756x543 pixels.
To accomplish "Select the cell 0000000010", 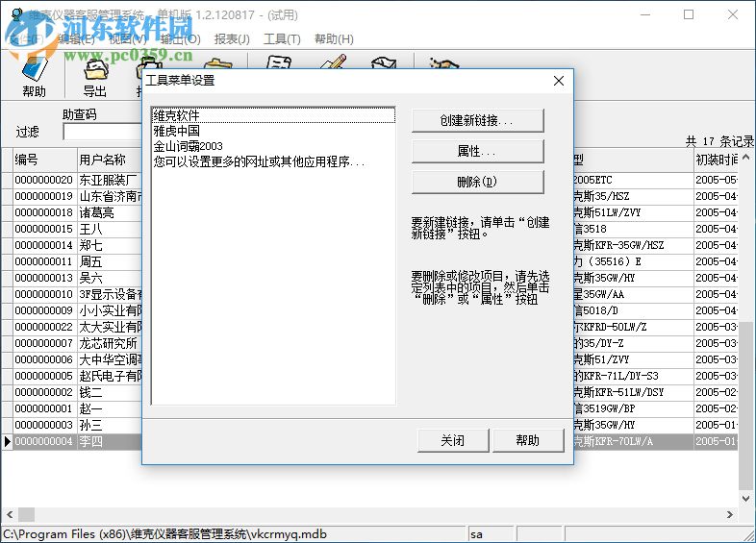I will click(44, 294).
